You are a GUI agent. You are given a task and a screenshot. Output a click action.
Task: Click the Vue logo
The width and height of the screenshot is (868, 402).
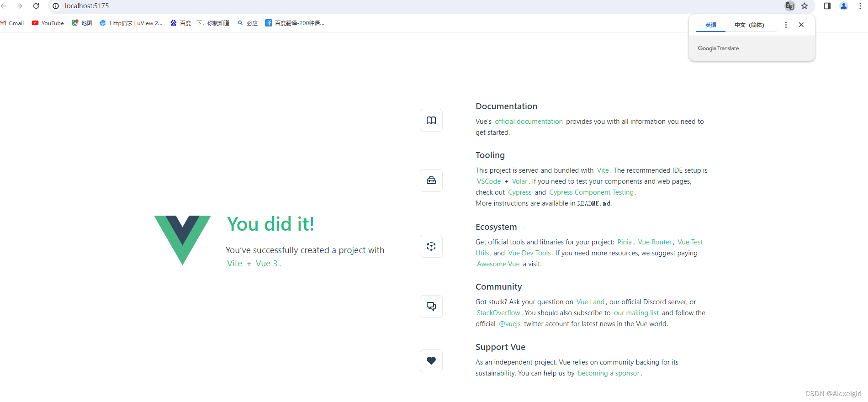point(182,240)
